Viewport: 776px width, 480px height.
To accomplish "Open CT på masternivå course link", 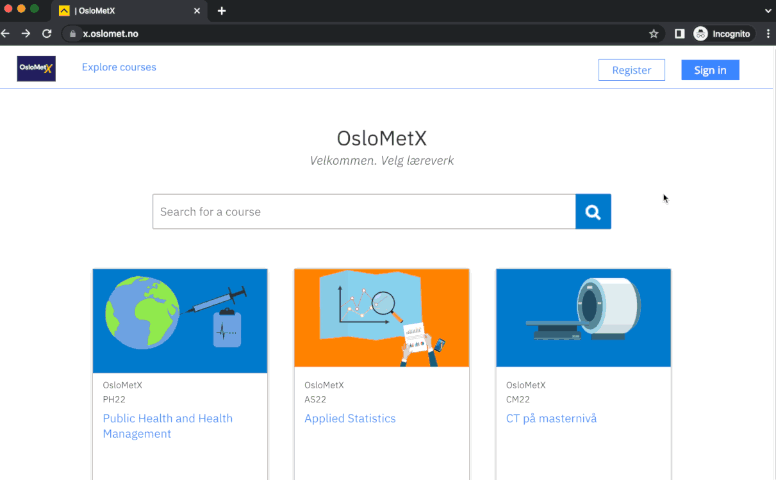I will click(x=551, y=419).
